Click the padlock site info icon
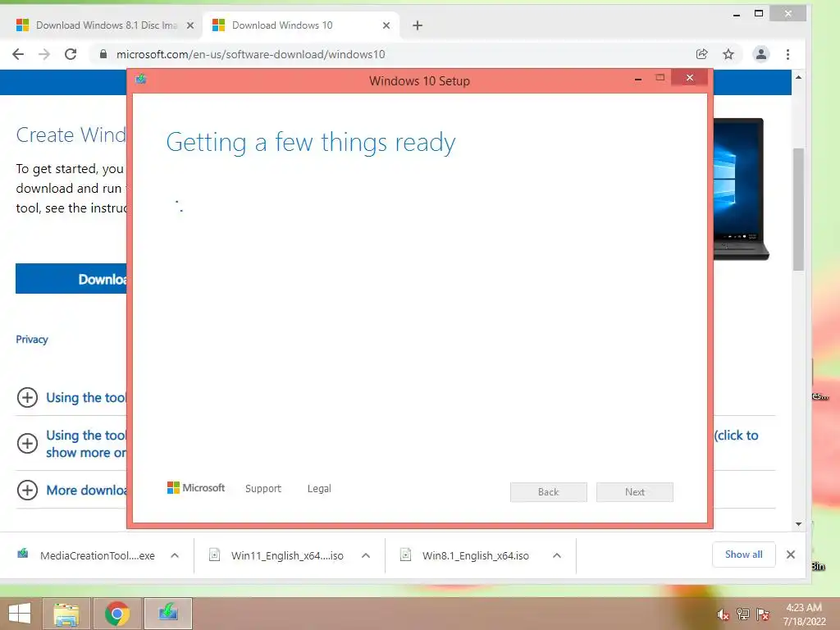This screenshot has height=630, width=840. tap(103, 54)
